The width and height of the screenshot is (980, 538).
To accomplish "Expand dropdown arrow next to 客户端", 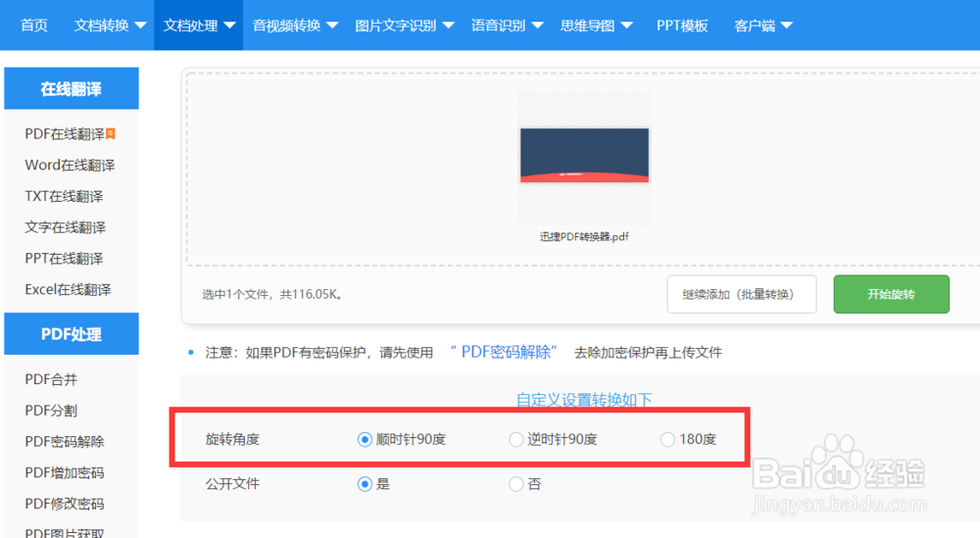I will (787, 25).
